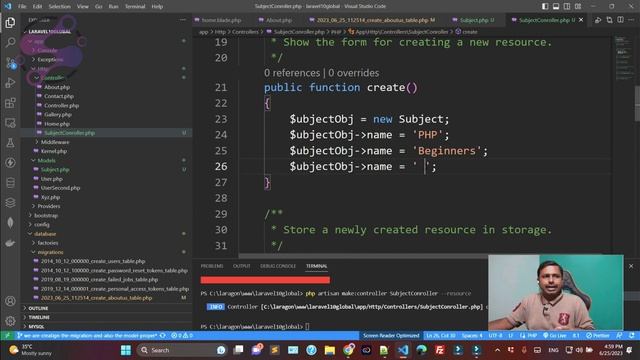The width and height of the screenshot is (640, 360).
Task: Expand the Middleware folder
Action: tap(55, 142)
